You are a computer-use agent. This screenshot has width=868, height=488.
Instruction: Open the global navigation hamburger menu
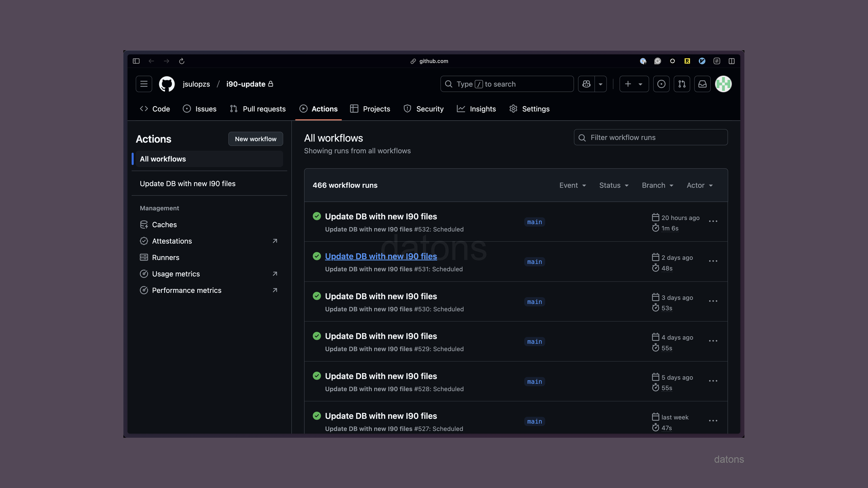144,84
